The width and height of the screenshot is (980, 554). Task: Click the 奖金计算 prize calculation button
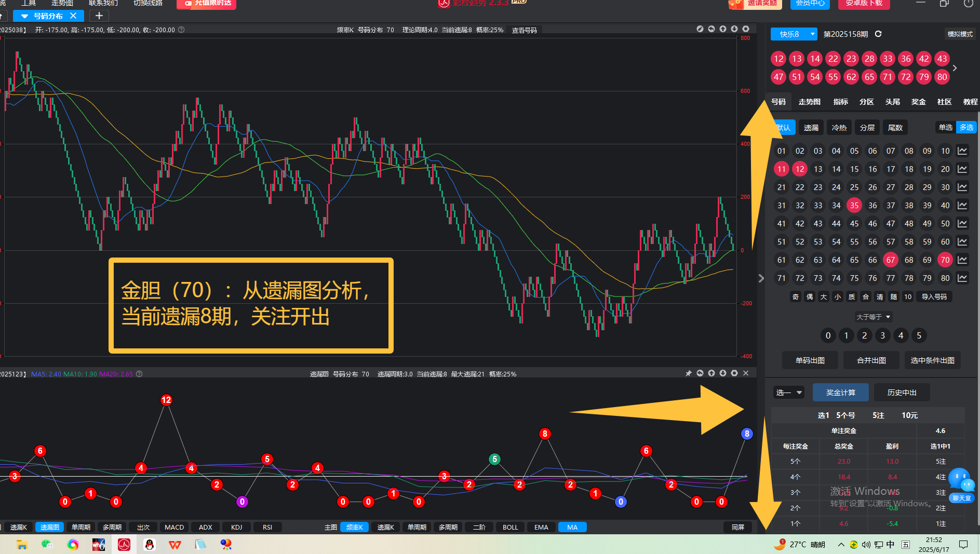click(x=841, y=393)
